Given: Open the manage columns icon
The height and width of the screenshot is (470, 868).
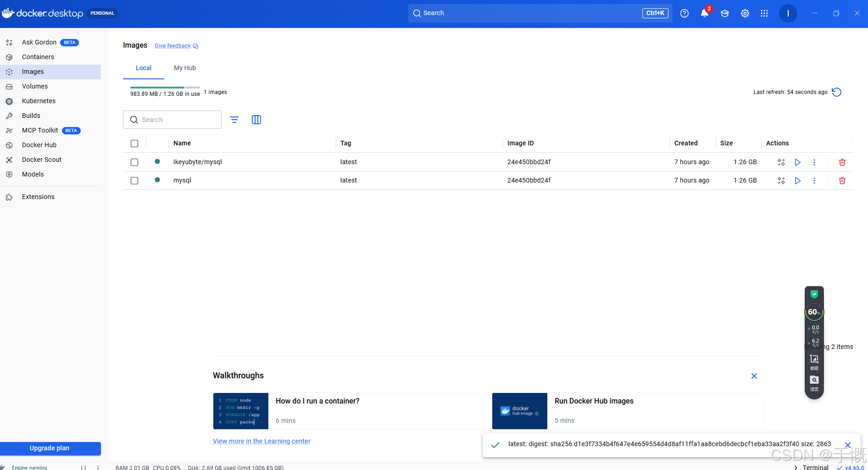Looking at the screenshot, I should pyautogui.click(x=256, y=120).
